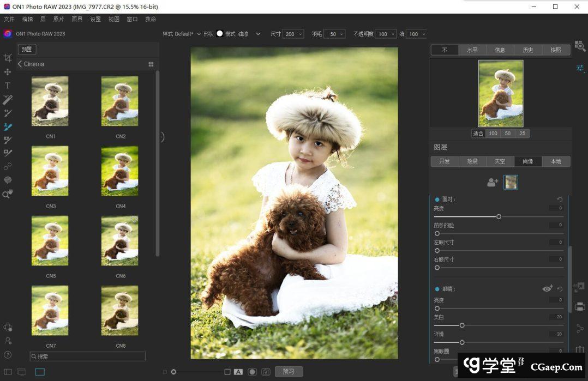Switch to the 效果 tab
Image resolution: width=588 pixels, height=381 pixels.
472,161
